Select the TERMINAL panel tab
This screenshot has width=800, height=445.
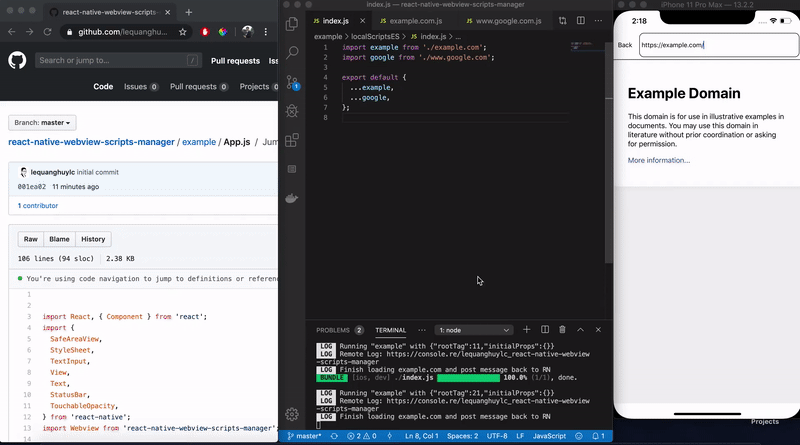[x=391, y=330]
